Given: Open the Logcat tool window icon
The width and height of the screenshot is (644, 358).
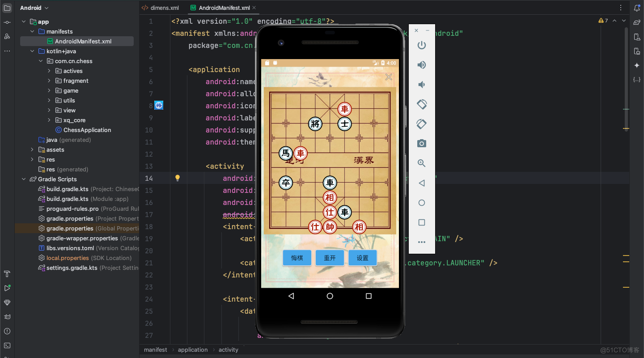Looking at the screenshot, I should coord(7,317).
